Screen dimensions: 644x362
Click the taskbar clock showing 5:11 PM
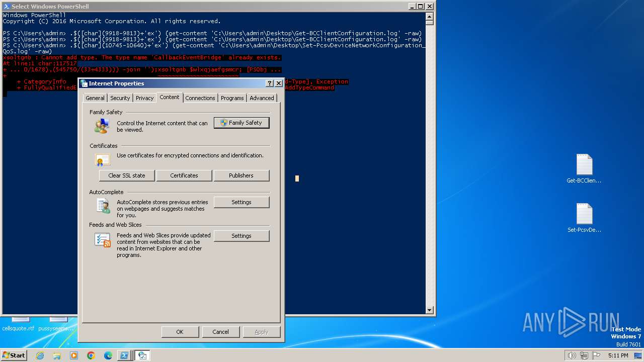[x=618, y=355]
